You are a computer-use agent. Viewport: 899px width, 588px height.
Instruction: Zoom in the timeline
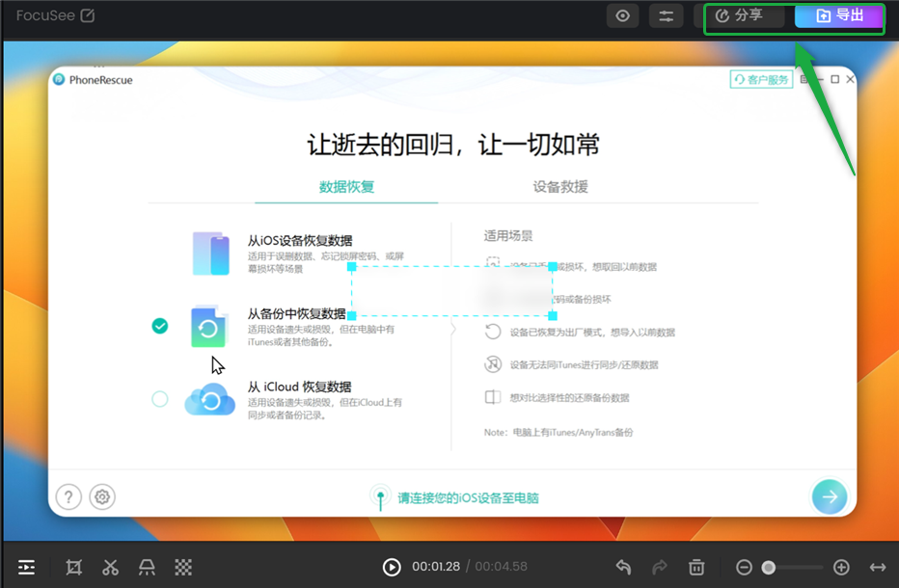841,568
